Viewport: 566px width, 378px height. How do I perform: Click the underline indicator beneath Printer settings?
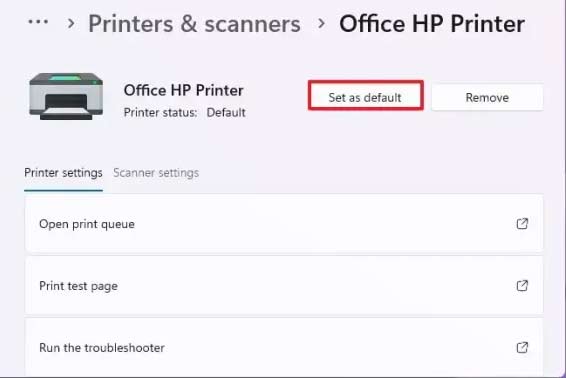[64, 190]
